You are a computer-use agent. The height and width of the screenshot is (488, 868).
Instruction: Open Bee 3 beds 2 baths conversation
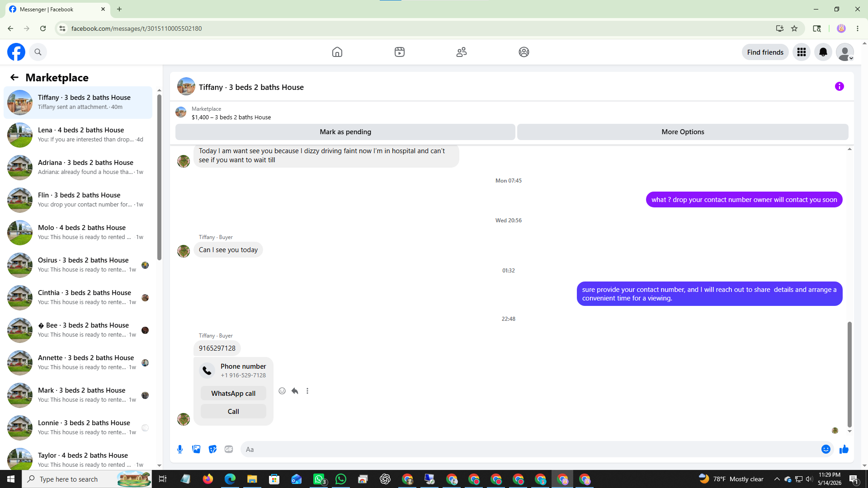pos(78,330)
